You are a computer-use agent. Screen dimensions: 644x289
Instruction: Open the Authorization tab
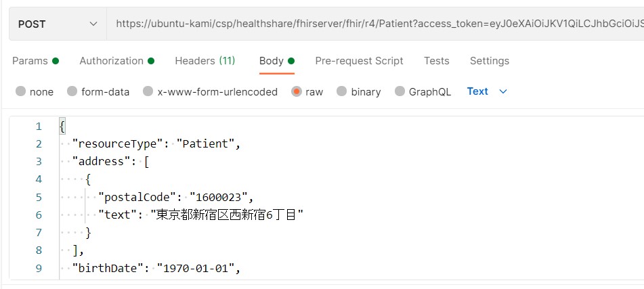click(x=111, y=61)
